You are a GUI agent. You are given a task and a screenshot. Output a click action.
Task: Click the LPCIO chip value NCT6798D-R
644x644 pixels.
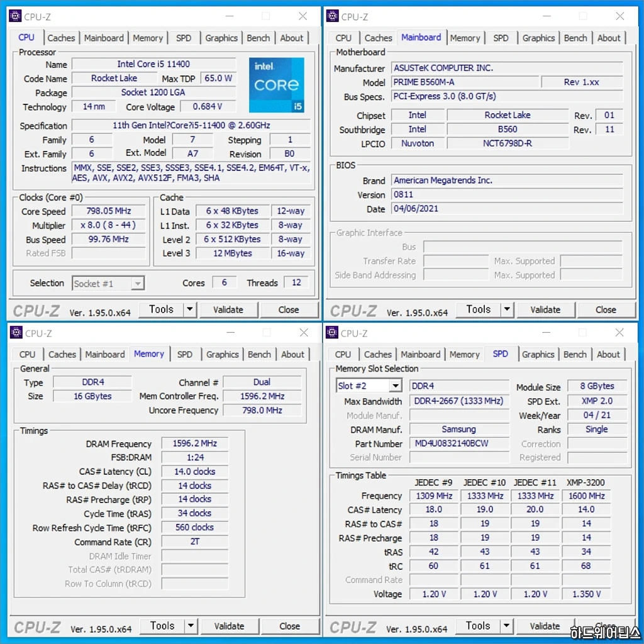point(508,143)
